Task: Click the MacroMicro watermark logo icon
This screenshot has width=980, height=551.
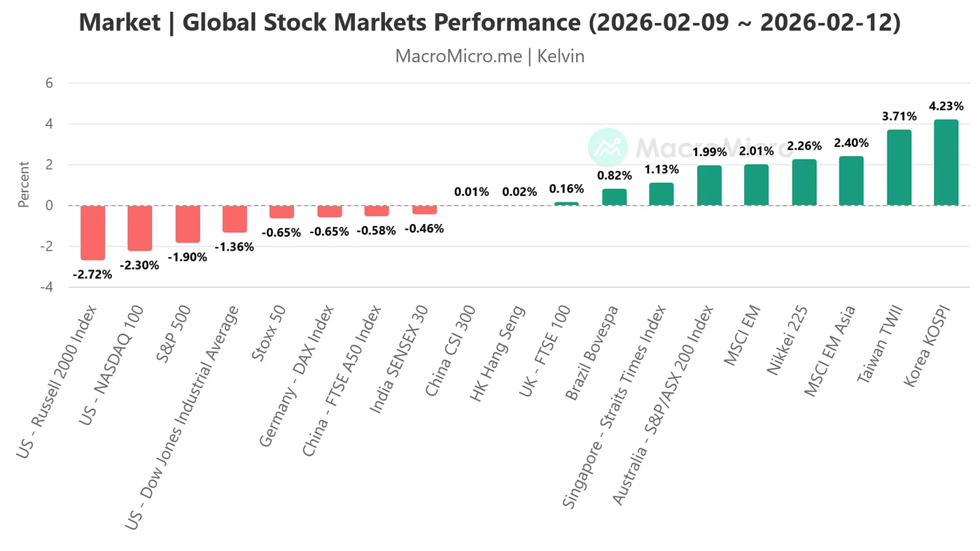Action: click(608, 147)
